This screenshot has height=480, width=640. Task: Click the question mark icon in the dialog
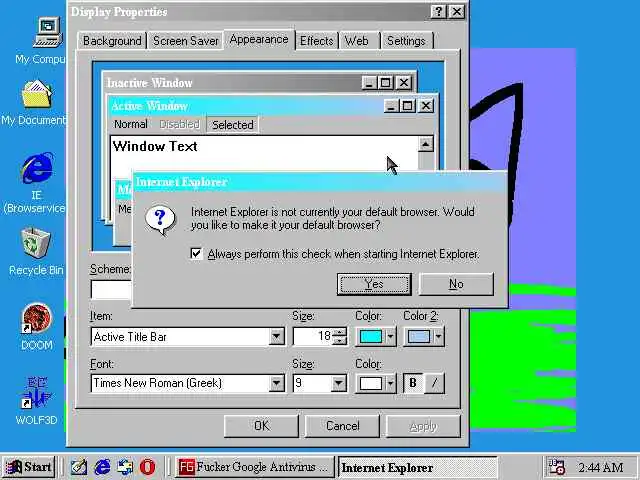(160, 220)
